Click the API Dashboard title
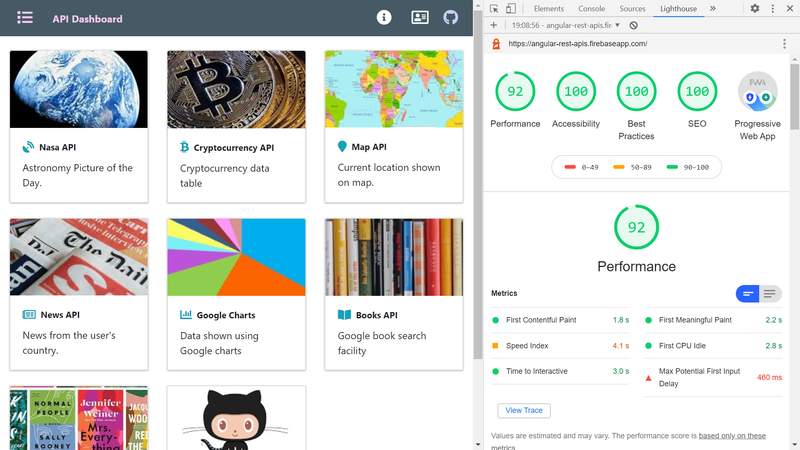Image resolution: width=800 pixels, height=450 pixels. [x=87, y=19]
